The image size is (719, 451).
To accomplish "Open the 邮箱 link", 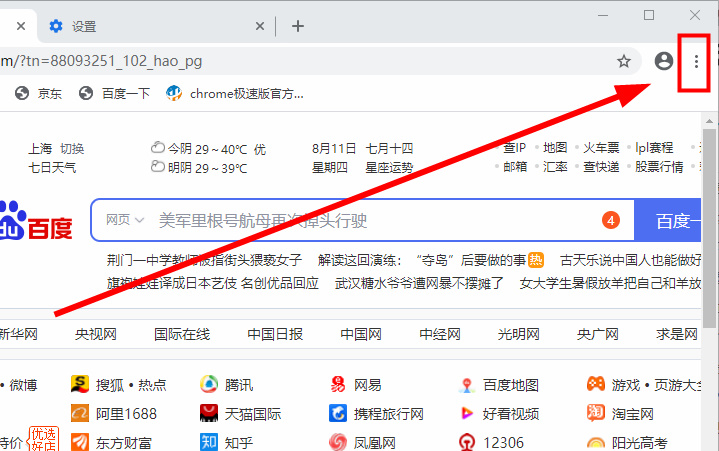I will coord(515,166).
